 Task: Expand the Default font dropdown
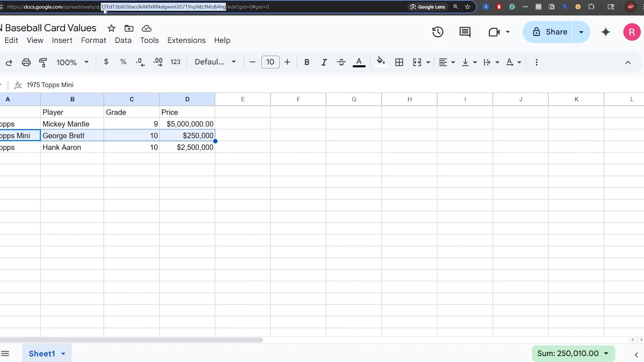pyautogui.click(x=215, y=62)
